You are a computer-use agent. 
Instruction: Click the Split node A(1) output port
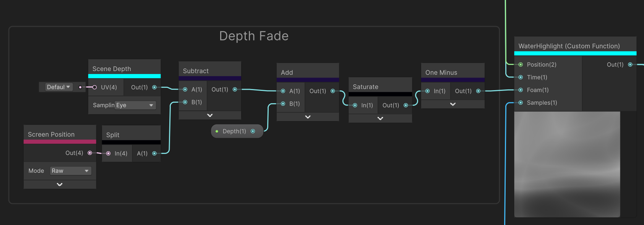[154, 154]
